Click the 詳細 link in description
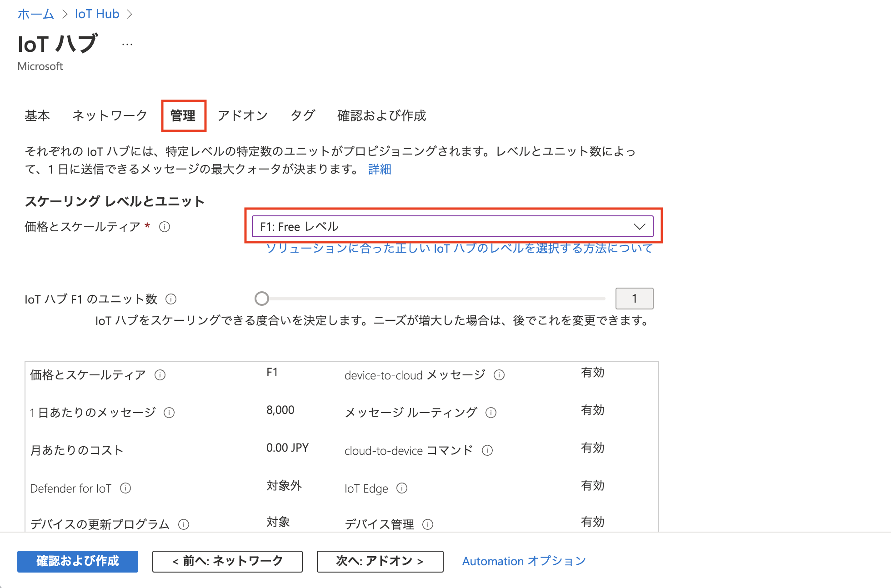The width and height of the screenshot is (891, 588). coord(380,169)
